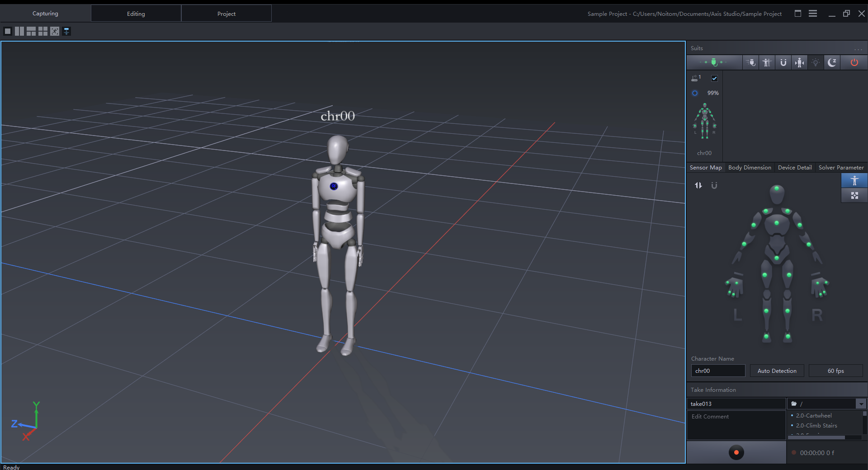Click the take list vertical scrollbar
This screenshot has width=868, height=470.
pos(865,414)
